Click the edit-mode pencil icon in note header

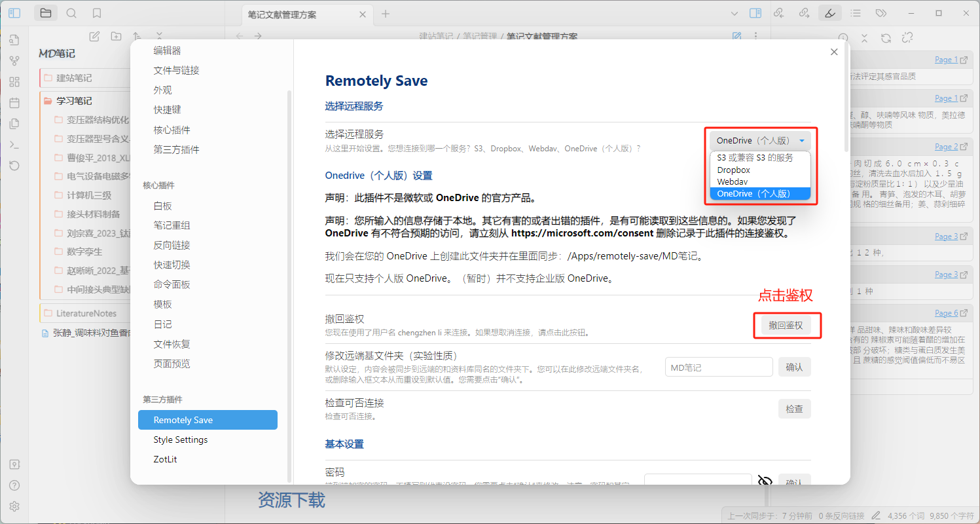(737, 36)
